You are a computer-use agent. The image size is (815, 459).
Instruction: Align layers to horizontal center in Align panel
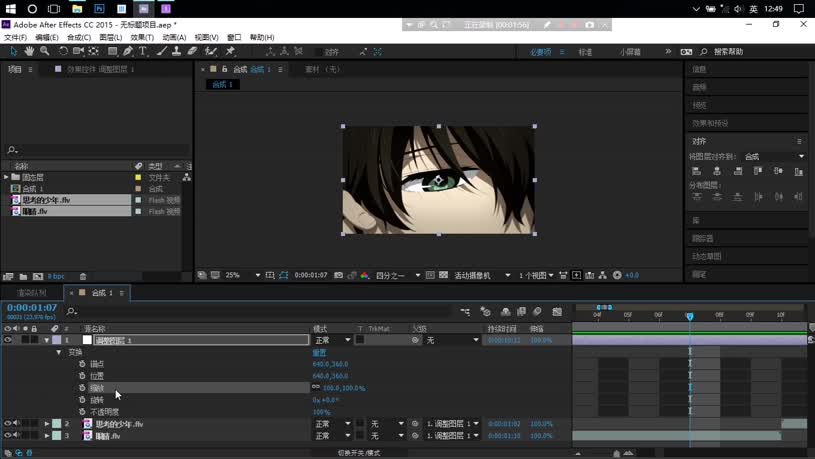pyautogui.click(x=717, y=171)
